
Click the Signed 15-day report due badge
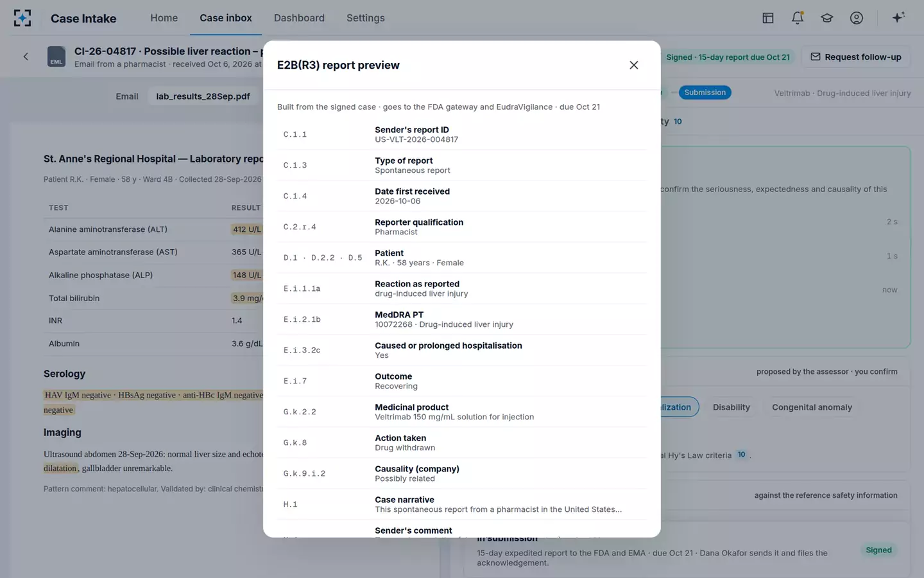click(x=728, y=57)
